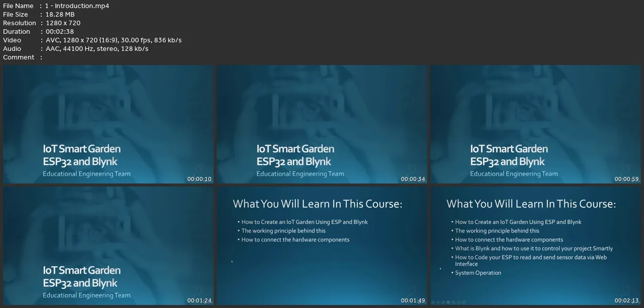Image resolution: width=644 pixels, height=308 pixels.
Task: Click the 'File Name' label in the header
Action: coord(18,6)
